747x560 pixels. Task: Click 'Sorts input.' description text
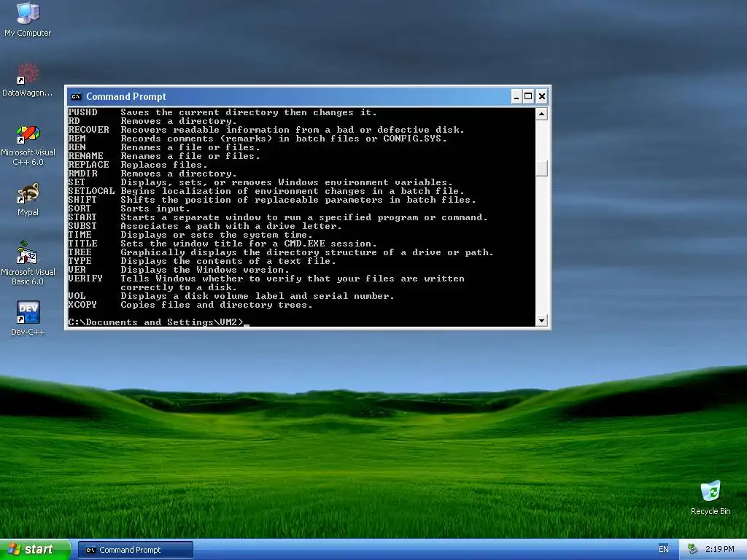coord(155,209)
